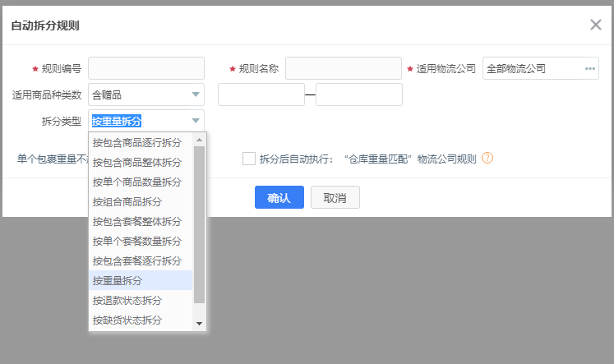Click the dropdown list scrollbar thumb
The image size is (614, 364).
199,224
